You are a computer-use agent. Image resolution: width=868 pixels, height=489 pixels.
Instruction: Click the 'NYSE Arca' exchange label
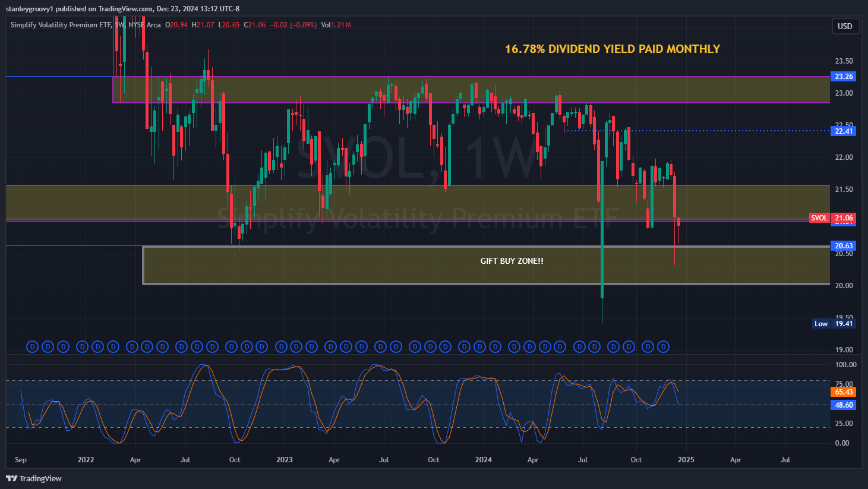(x=144, y=25)
